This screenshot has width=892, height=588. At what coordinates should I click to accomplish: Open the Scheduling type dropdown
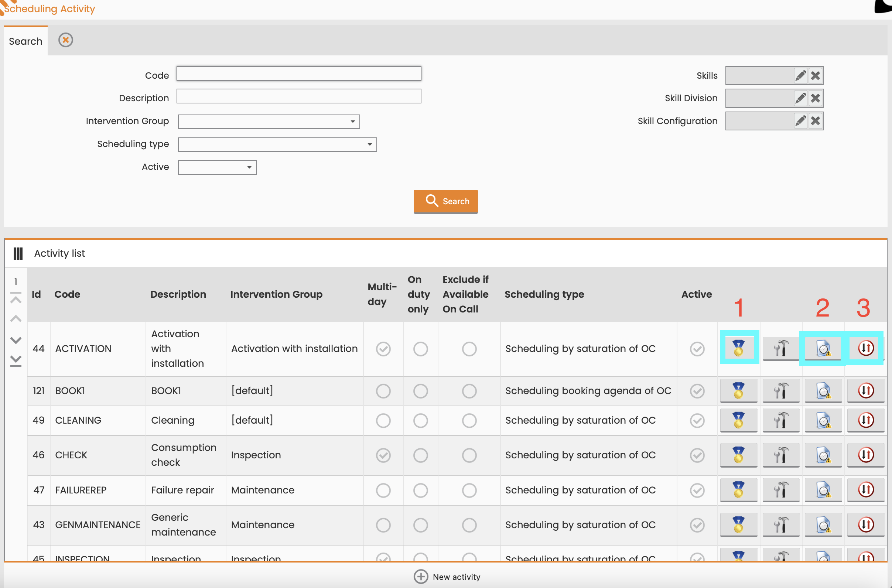pyautogui.click(x=277, y=144)
